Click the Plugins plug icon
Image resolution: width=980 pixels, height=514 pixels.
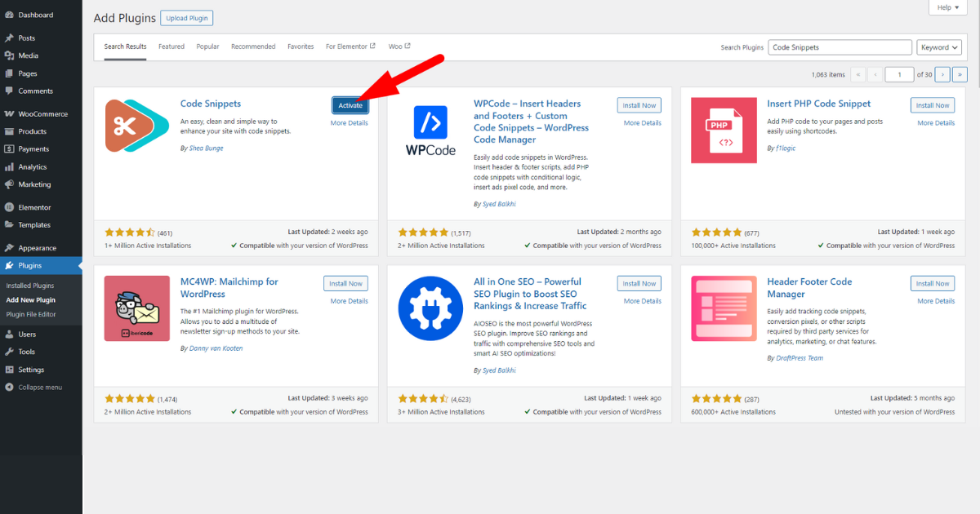click(8, 266)
